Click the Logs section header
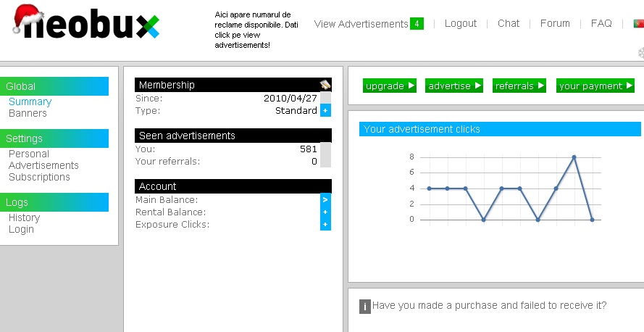This screenshot has width=644, height=332. 54,202
